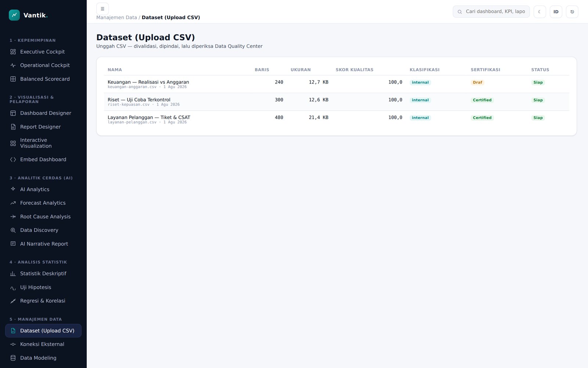
Task: Click row count 480
Action: 279,118
